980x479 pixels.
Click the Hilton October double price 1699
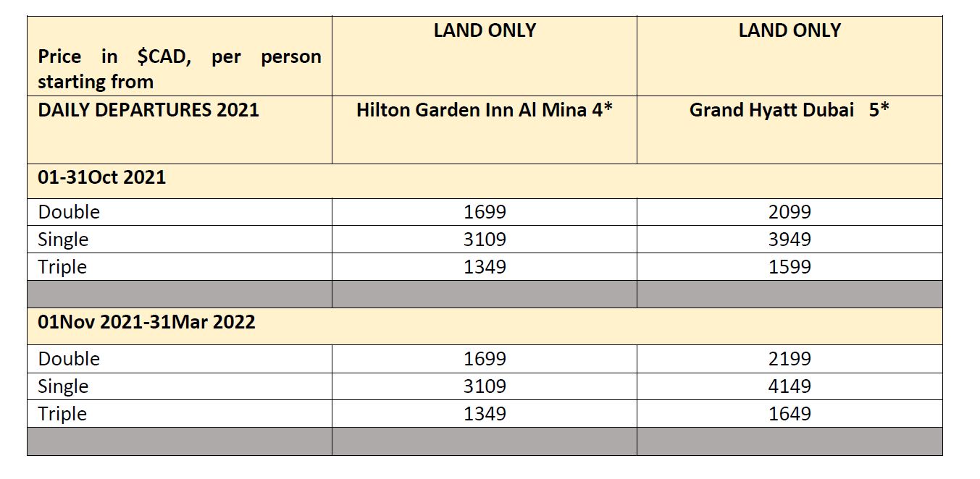485,212
